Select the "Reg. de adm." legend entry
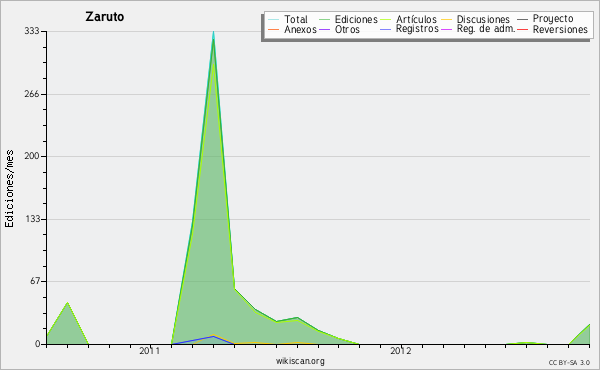Screen dimensions: 600x370 486,29
